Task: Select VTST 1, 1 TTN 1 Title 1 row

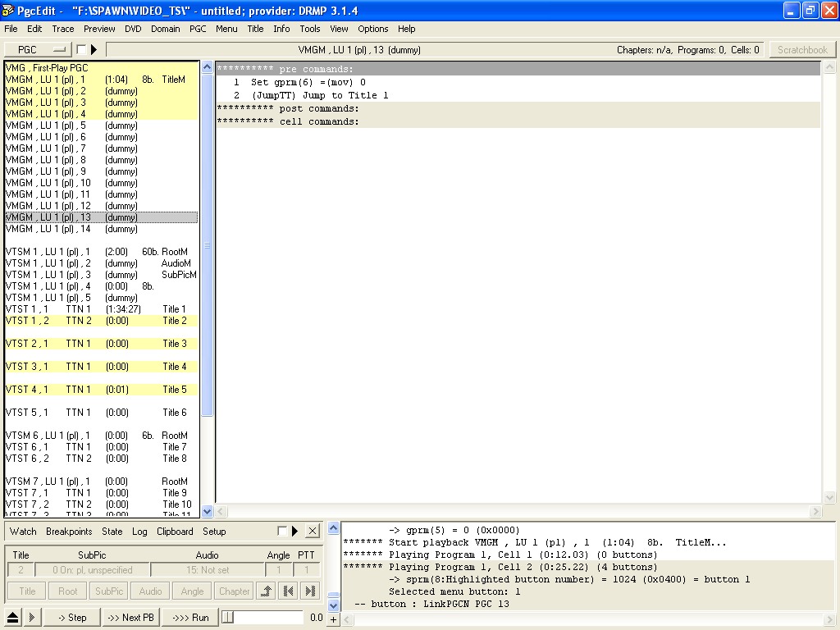Action: coord(101,309)
